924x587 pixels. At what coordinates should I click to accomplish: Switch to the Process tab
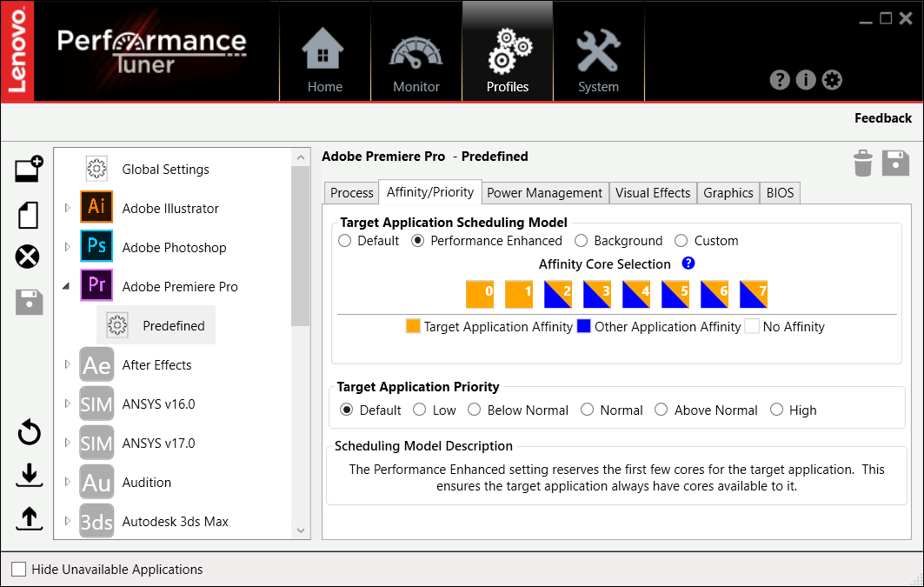click(352, 193)
